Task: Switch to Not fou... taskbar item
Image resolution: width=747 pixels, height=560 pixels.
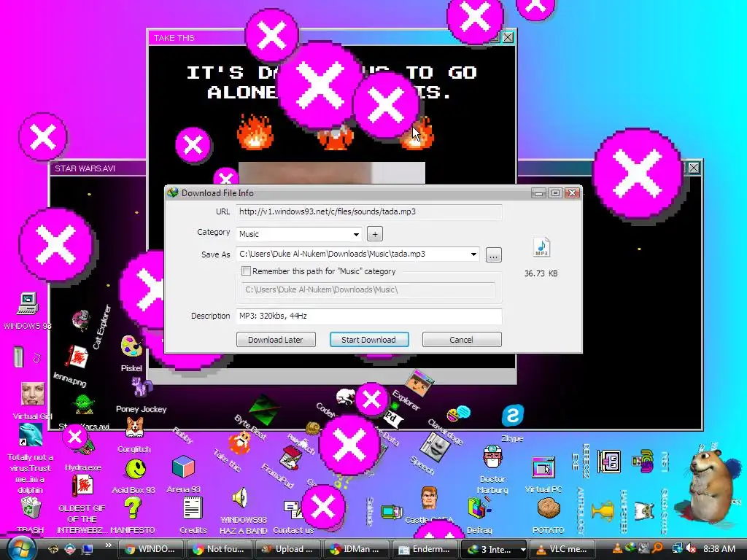Action: click(x=219, y=549)
